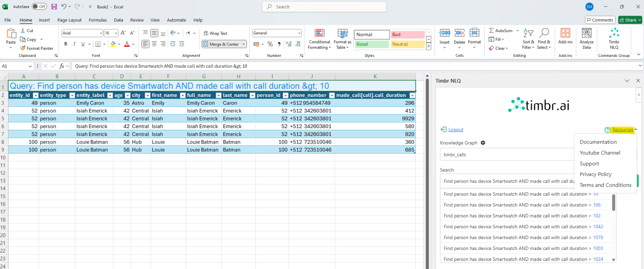Open the font name dropdown
Viewport: 644px width, 269px height.
click(x=101, y=33)
